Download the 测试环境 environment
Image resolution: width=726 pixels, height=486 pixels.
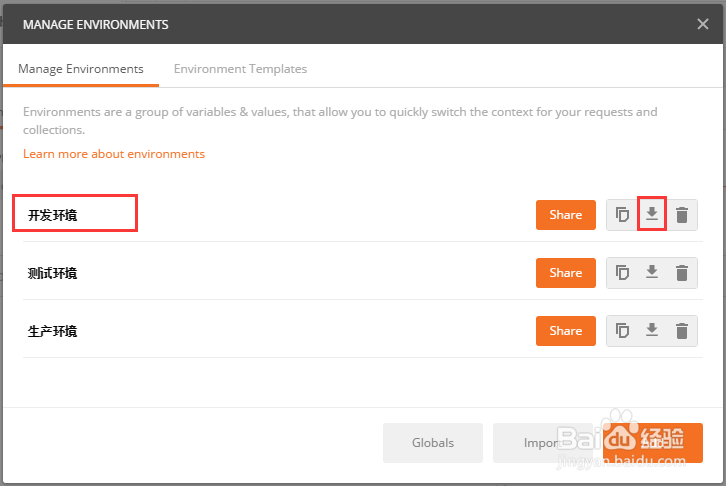tap(652, 273)
